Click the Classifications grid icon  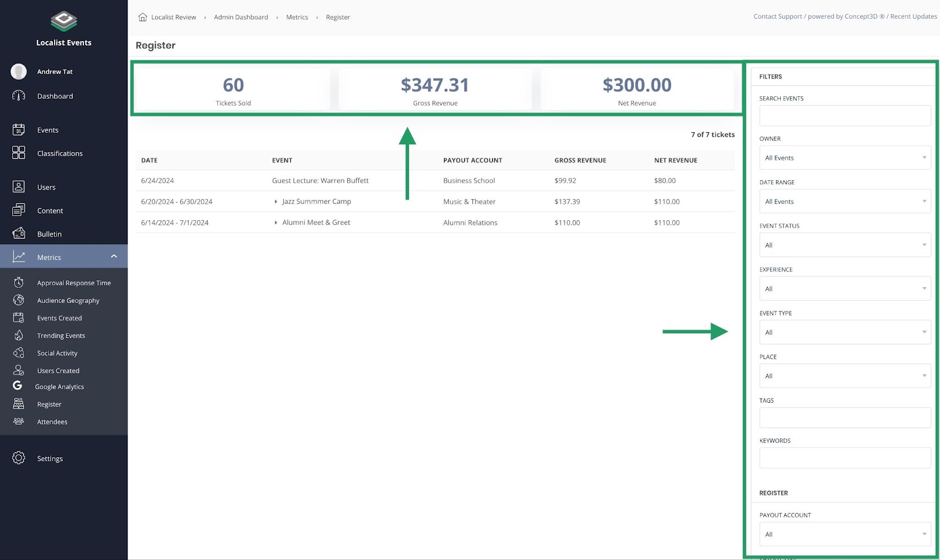(x=19, y=153)
